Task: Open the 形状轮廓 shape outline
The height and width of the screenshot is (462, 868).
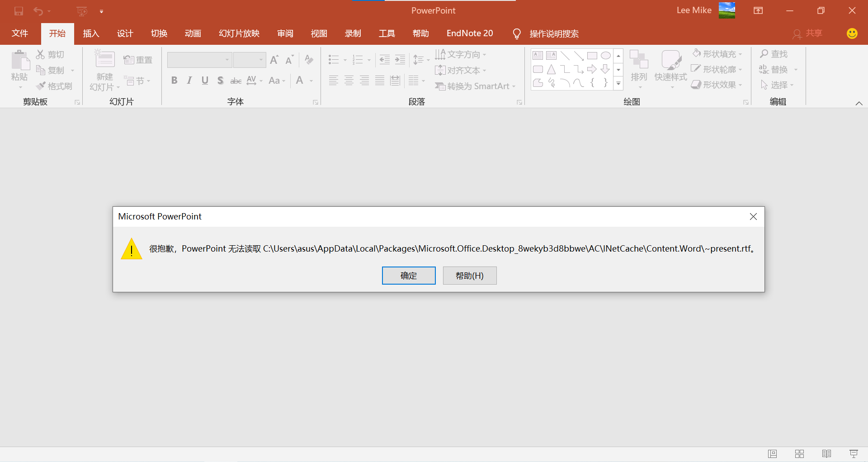Action: tap(717, 69)
